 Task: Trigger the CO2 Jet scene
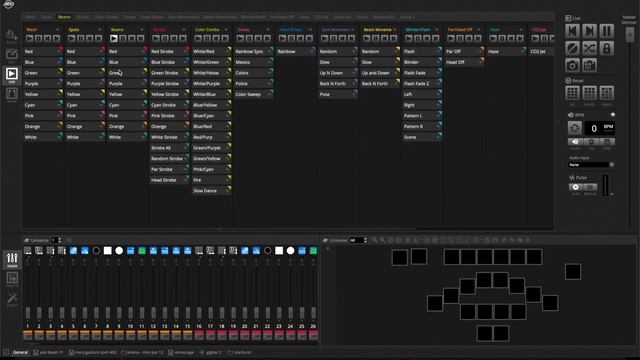[x=542, y=51]
